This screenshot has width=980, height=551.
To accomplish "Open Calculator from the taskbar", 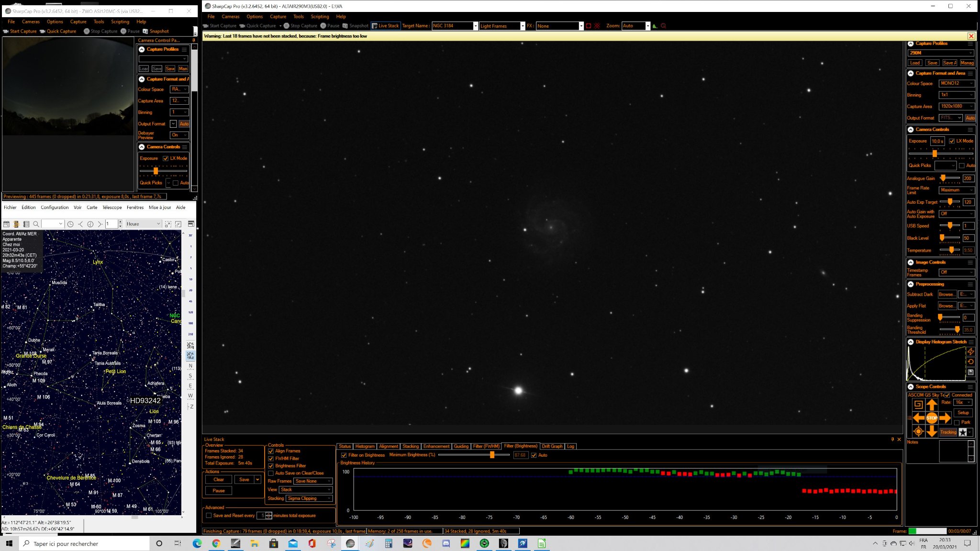I will (x=389, y=543).
